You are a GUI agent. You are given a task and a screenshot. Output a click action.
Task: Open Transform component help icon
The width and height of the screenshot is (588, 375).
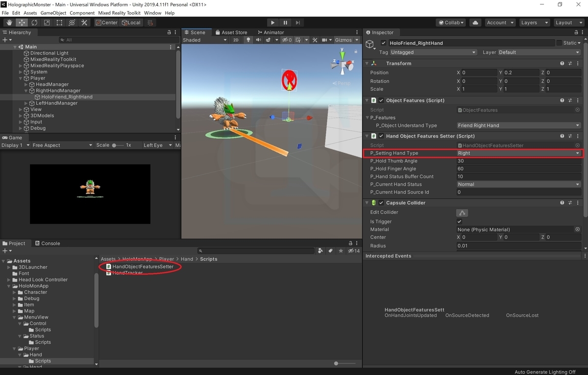click(x=562, y=64)
